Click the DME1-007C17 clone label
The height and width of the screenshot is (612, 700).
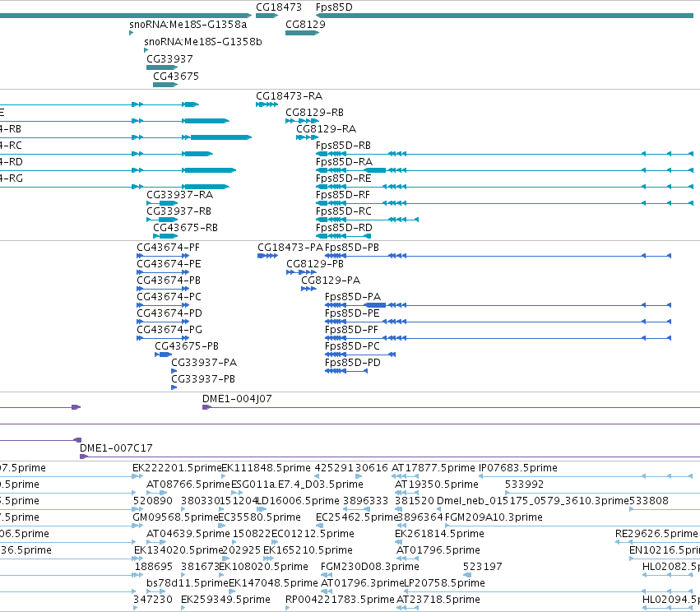pos(116,448)
